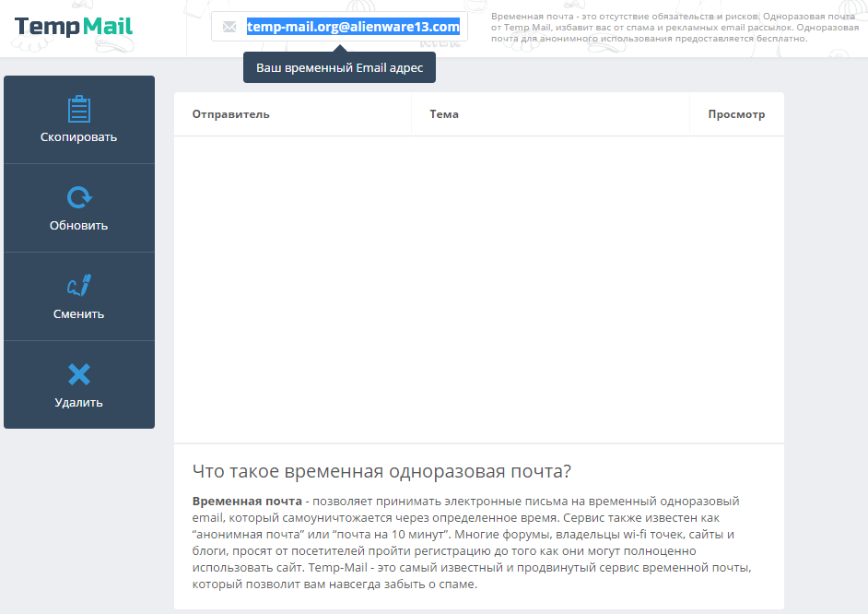Click the Удалить label
The image size is (868, 614).
coord(78,403)
